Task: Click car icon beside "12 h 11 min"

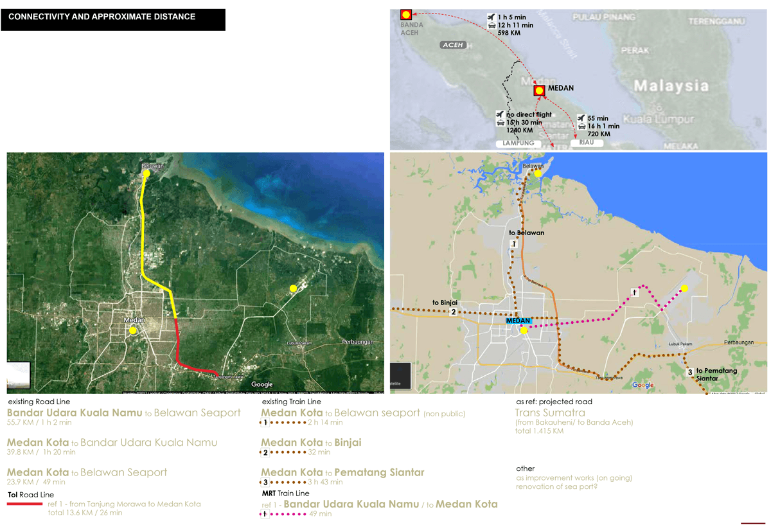Action: point(492,25)
